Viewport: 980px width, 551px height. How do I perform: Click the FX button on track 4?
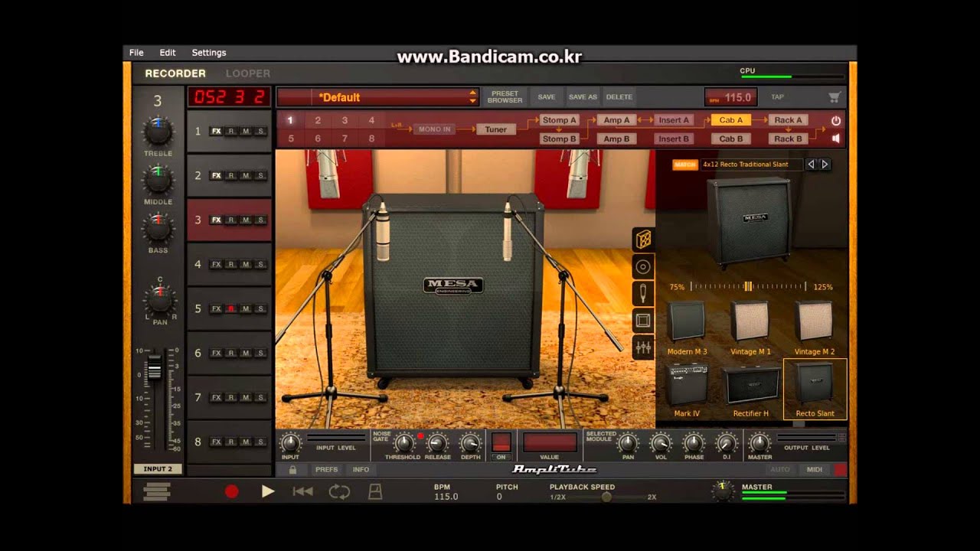[x=216, y=265]
